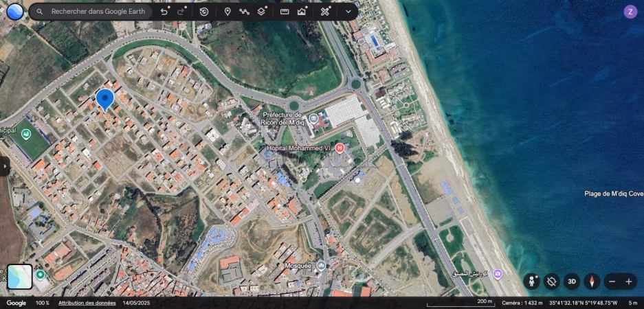Select the green stadium marker by football pitch
644x309 pixels.
coord(26,133)
